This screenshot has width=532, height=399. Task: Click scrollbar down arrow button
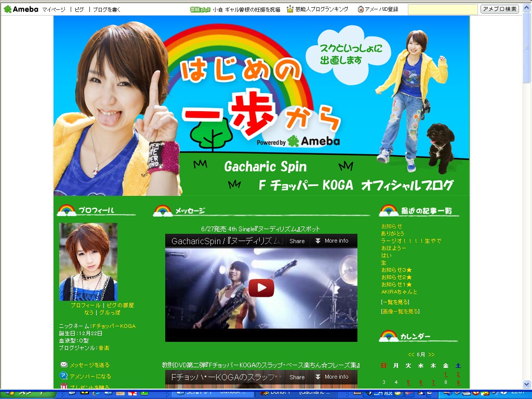point(527,384)
